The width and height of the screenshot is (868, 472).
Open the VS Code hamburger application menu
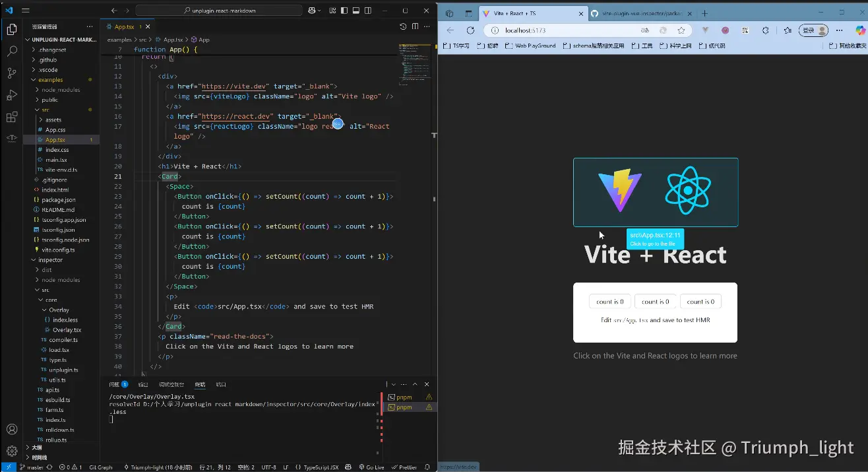(x=26, y=11)
